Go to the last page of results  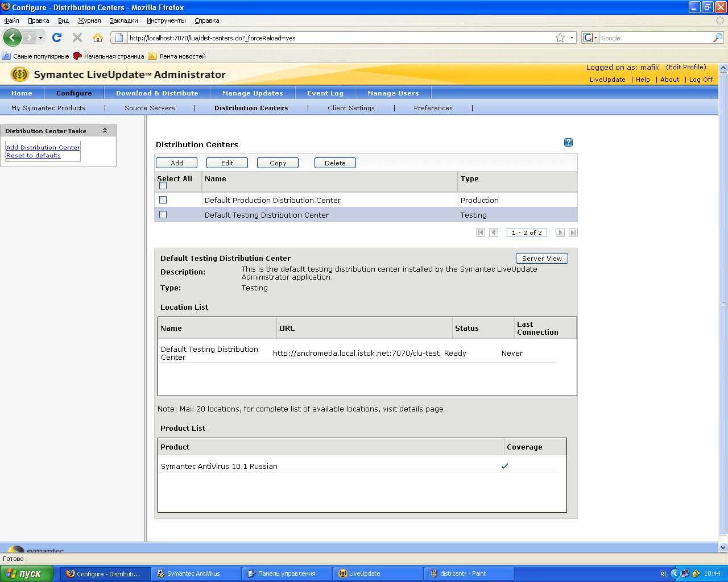click(573, 232)
